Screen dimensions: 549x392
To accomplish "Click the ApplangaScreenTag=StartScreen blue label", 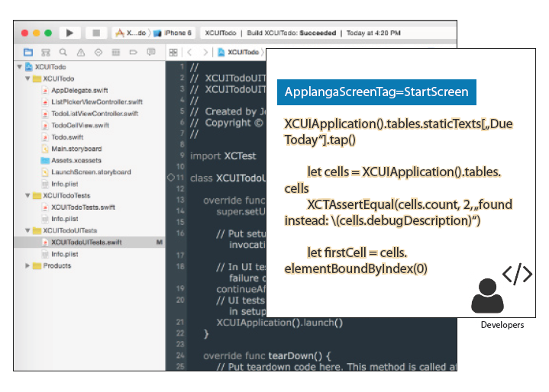I will pos(376,92).
